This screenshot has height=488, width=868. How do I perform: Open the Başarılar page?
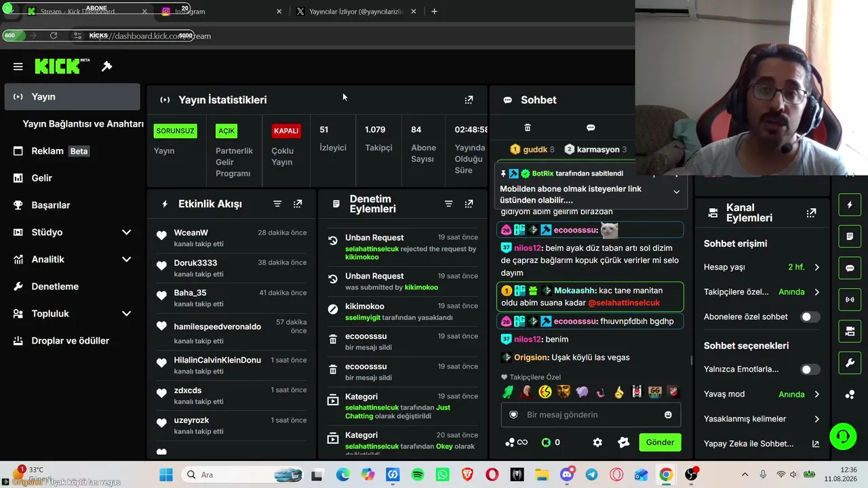point(72,205)
